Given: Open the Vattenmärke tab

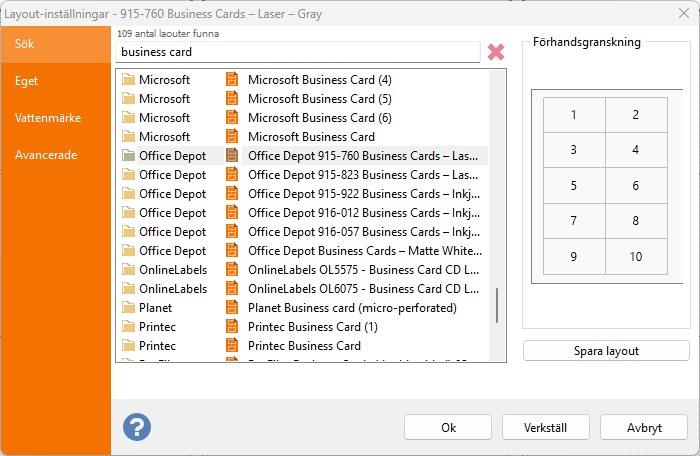Looking at the screenshot, I should [x=56, y=118].
